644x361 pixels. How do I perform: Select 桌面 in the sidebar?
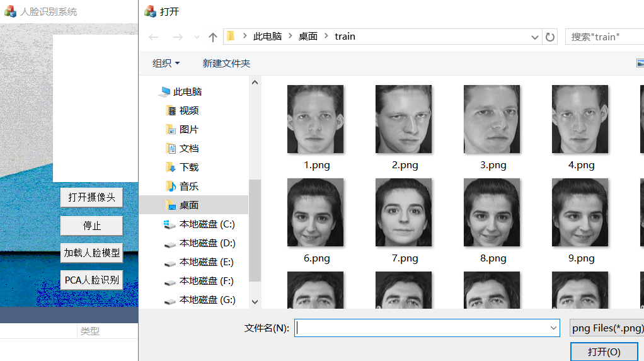[193, 205]
